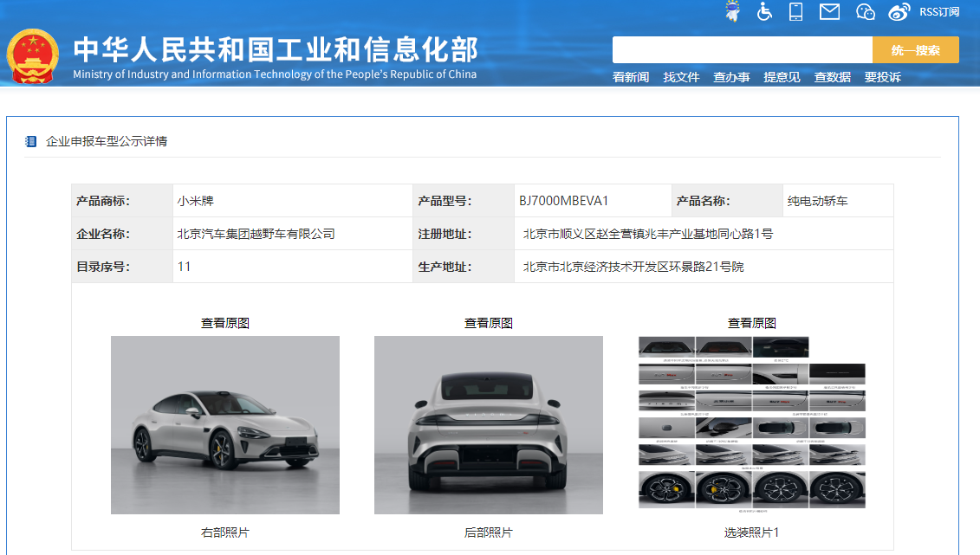This screenshot has width=980, height=555.
Task: Select the 找文件 navigation item
Action: coord(681,77)
